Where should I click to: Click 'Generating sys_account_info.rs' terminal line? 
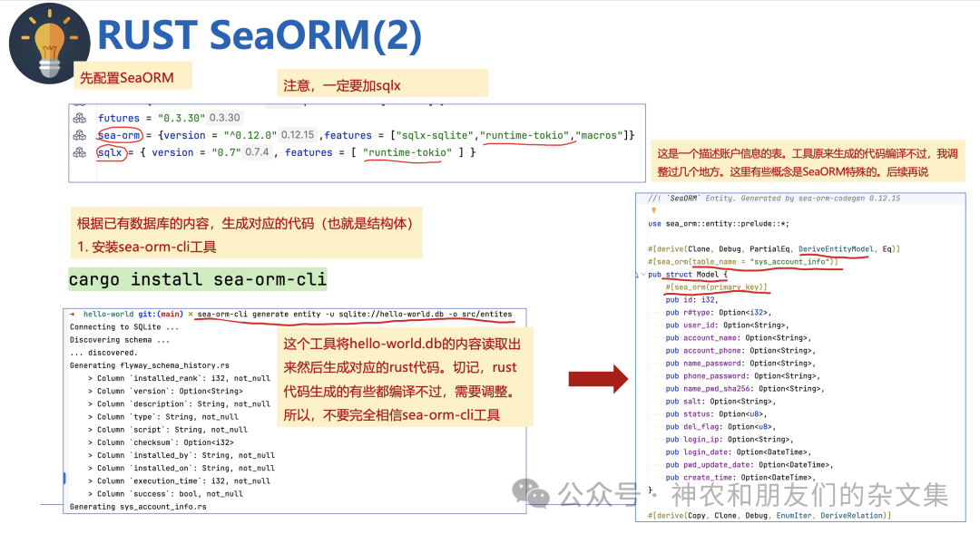coord(138,507)
